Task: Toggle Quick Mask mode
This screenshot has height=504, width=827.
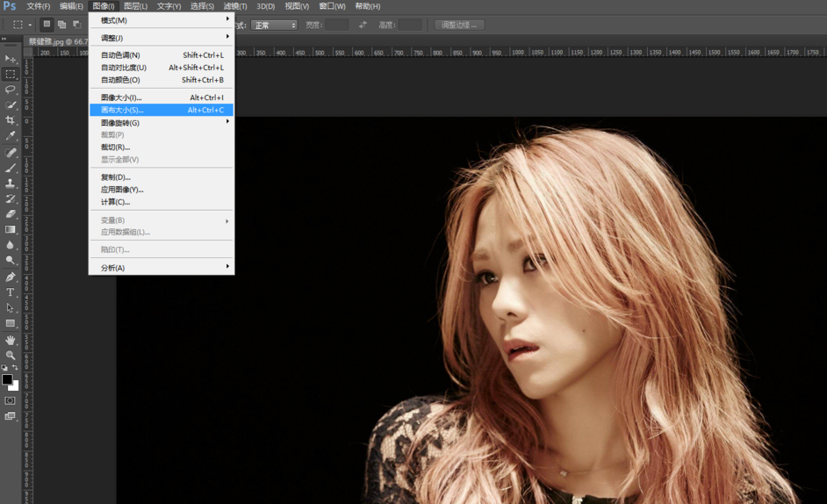Action: (11, 400)
